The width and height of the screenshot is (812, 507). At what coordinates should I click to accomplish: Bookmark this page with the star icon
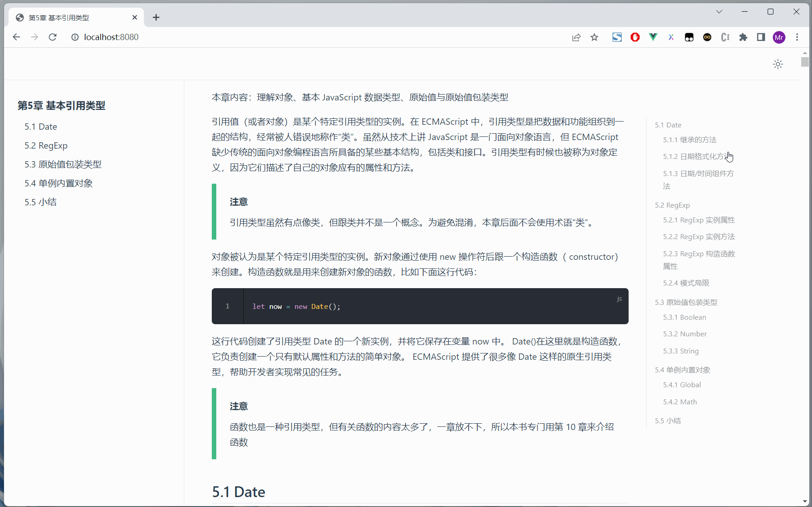594,37
